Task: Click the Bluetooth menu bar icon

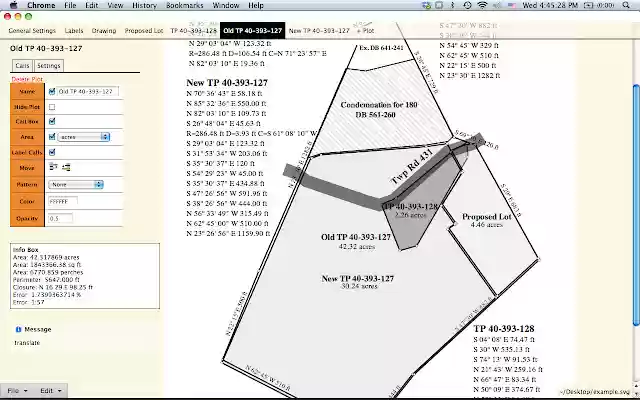Action: click(x=452, y=5)
